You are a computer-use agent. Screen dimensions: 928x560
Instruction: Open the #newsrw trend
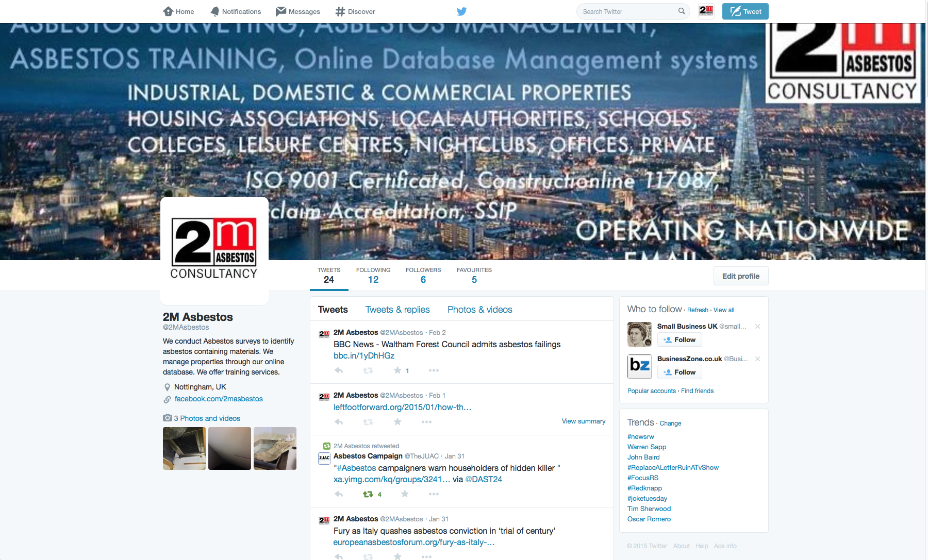tap(641, 436)
